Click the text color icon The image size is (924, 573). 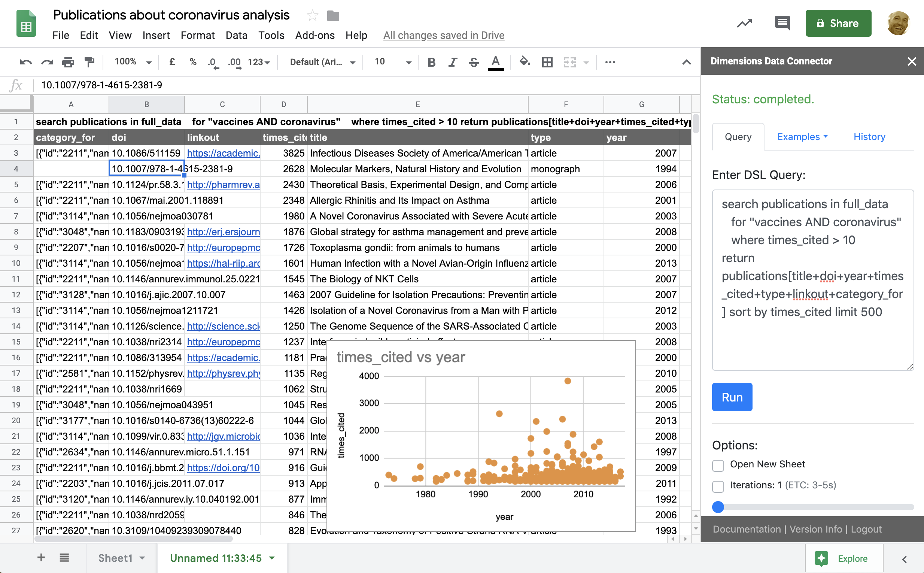pos(496,61)
